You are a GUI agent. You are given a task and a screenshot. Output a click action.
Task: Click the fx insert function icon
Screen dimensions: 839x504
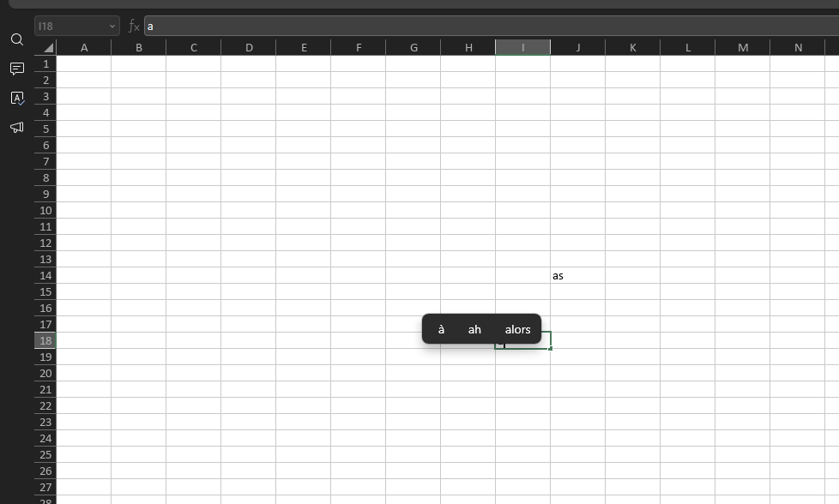pyautogui.click(x=134, y=27)
